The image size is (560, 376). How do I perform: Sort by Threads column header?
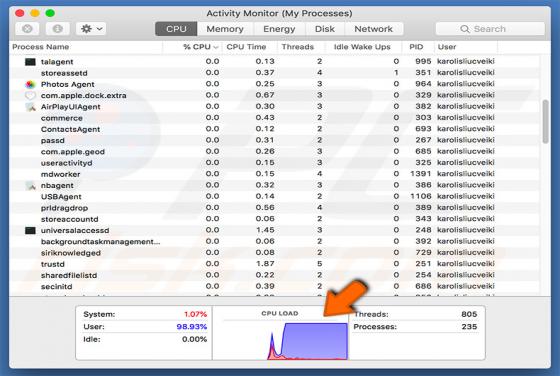[301, 47]
